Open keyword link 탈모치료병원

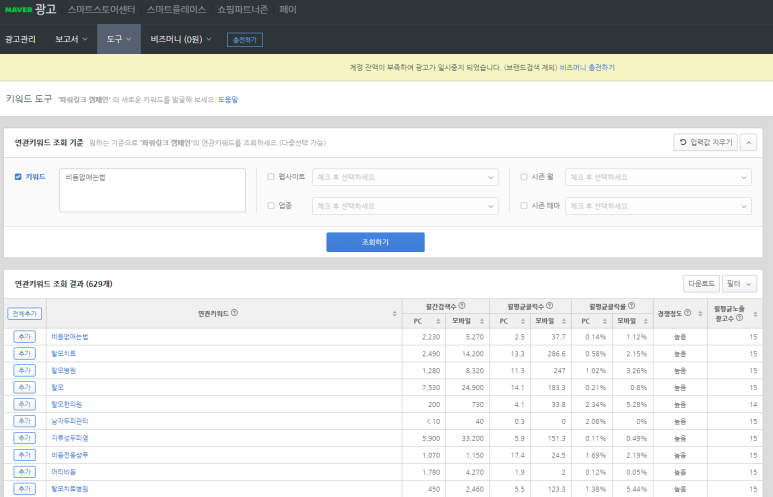(x=70, y=489)
